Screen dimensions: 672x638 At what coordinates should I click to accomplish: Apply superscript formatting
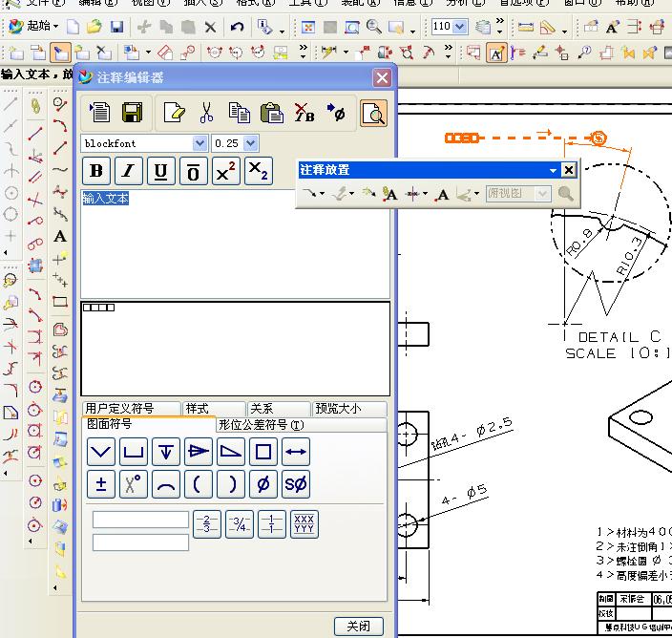(x=226, y=171)
